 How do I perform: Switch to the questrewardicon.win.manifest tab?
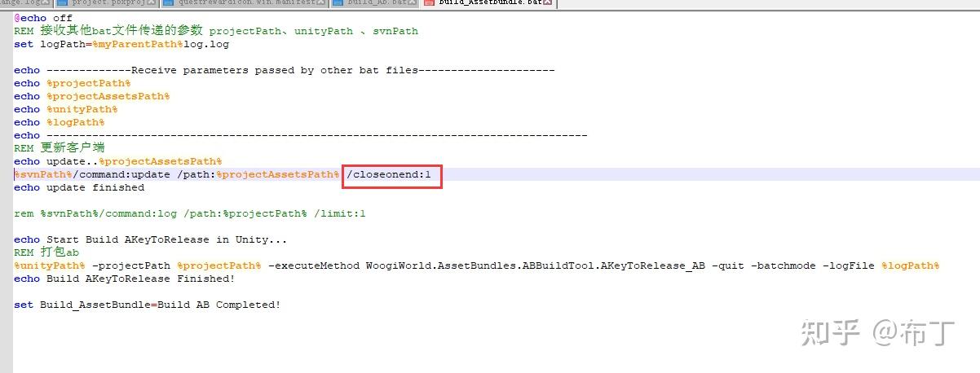[x=243, y=3]
